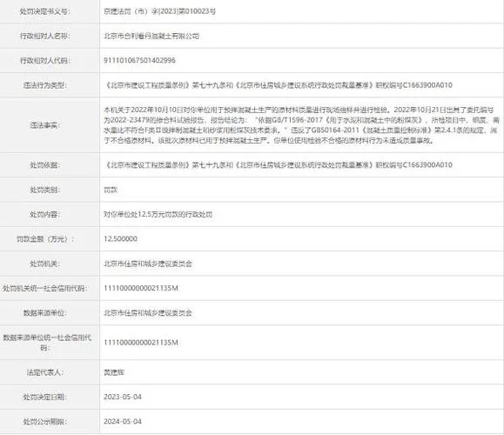This screenshot has height=435, width=504.
Task: Select 11110000000021135M in the 处罚机关 credit code row
Action: (141, 288)
